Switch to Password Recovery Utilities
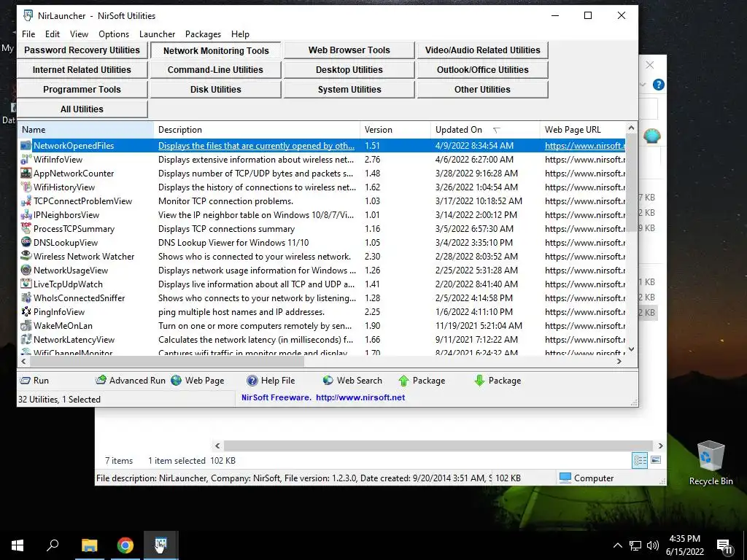This screenshot has width=747, height=560. click(x=82, y=50)
